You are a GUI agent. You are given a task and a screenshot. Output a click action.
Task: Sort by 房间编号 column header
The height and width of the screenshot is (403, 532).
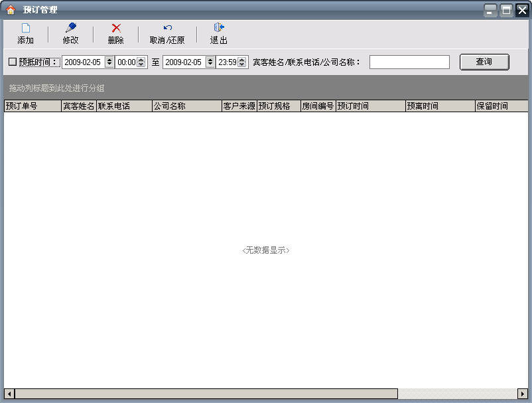pyautogui.click(x=318, y=106)
